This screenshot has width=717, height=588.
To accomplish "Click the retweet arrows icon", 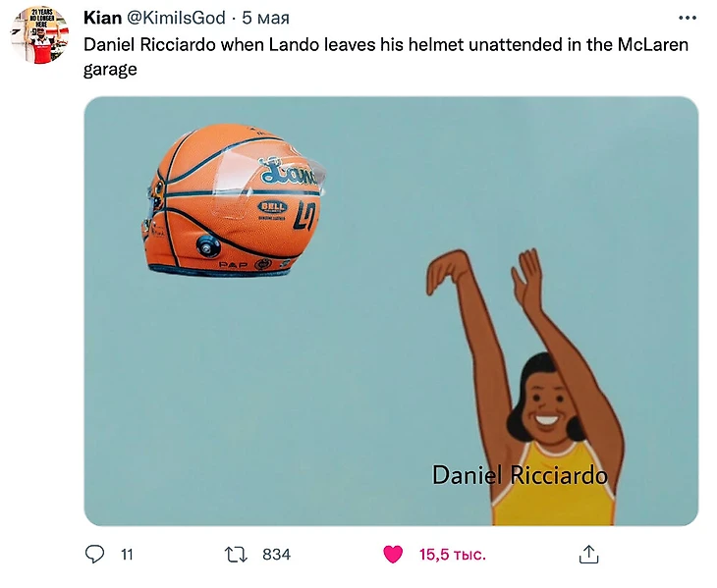I will pos(236,555).
